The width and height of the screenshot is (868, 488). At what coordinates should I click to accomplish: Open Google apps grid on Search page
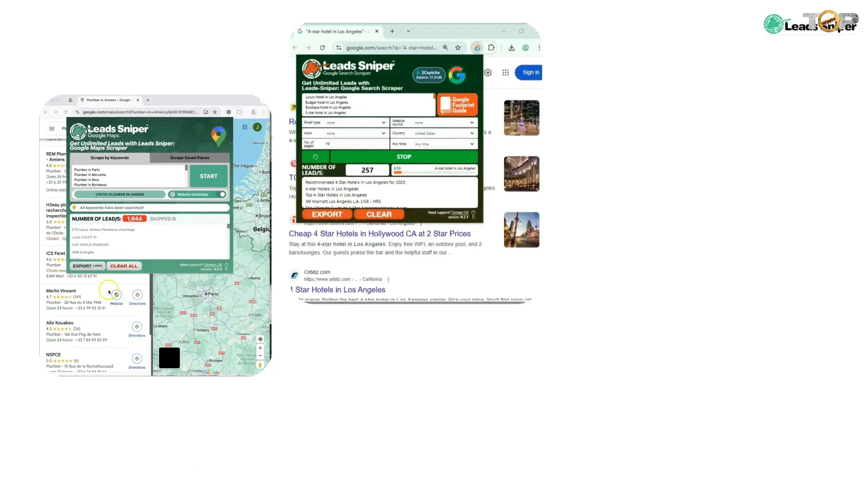(505, 72)
